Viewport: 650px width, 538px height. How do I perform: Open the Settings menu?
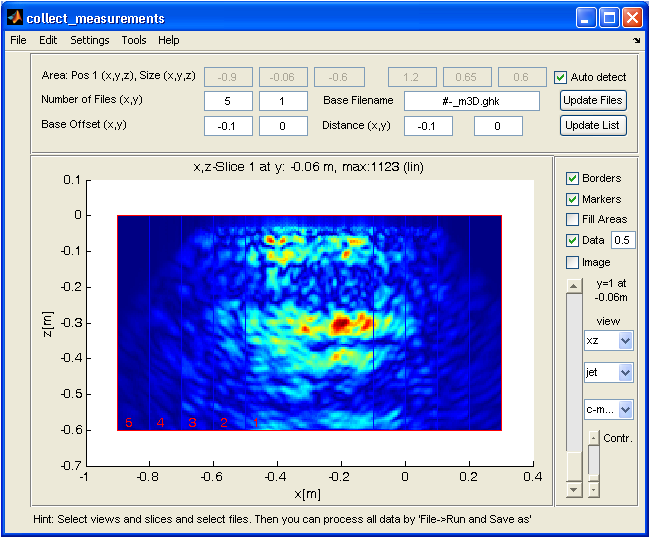90,40
